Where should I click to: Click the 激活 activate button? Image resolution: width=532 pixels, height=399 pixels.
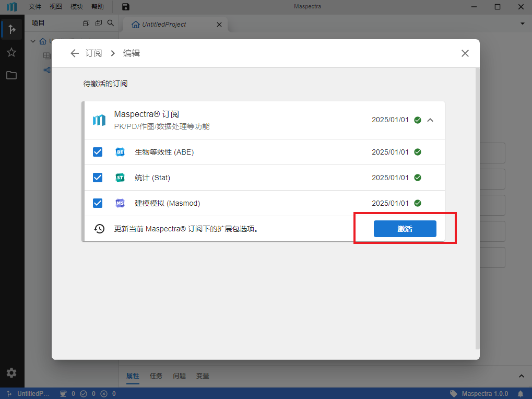pos(405,229)
